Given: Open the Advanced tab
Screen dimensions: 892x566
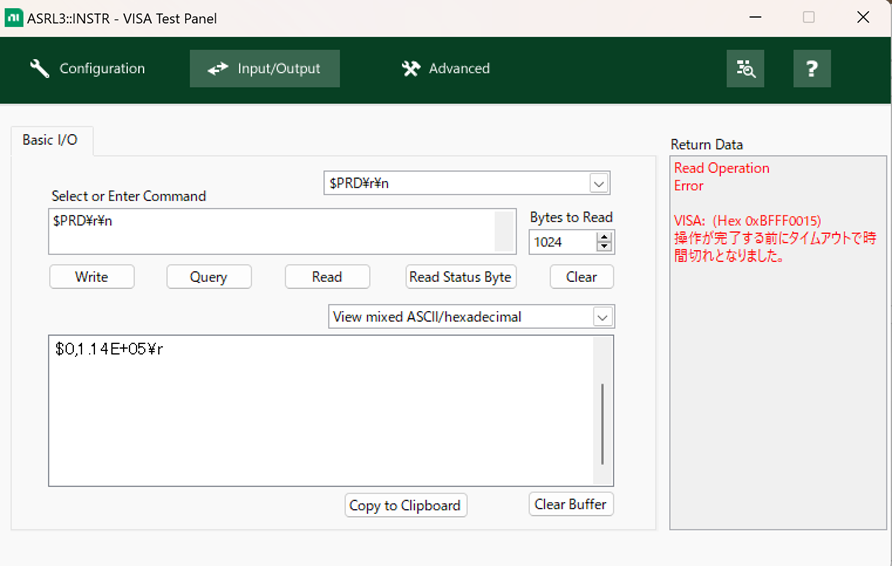Looking at the screenshot, I should tap(445, 68).
